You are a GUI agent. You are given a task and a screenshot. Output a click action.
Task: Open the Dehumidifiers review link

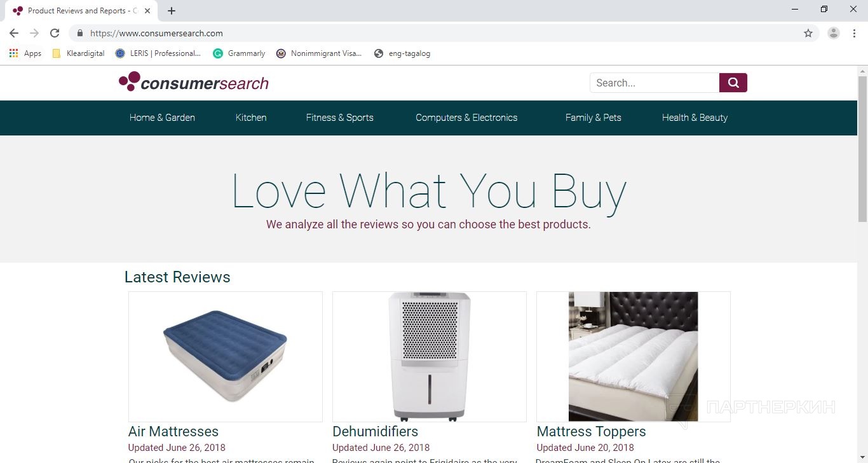pyautogui.click(x=375, y=431)
